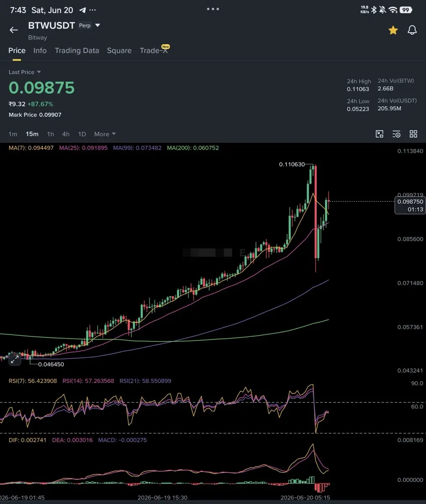Screen dimensions: 426x504
Task: Open the three-dot menu at top center
Action: point(213,9)
